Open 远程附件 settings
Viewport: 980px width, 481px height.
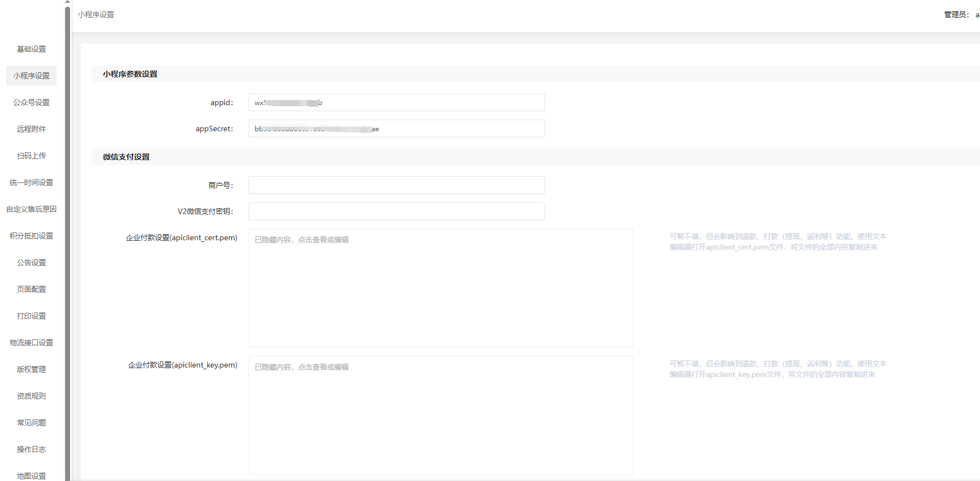(x=31, y=129)
